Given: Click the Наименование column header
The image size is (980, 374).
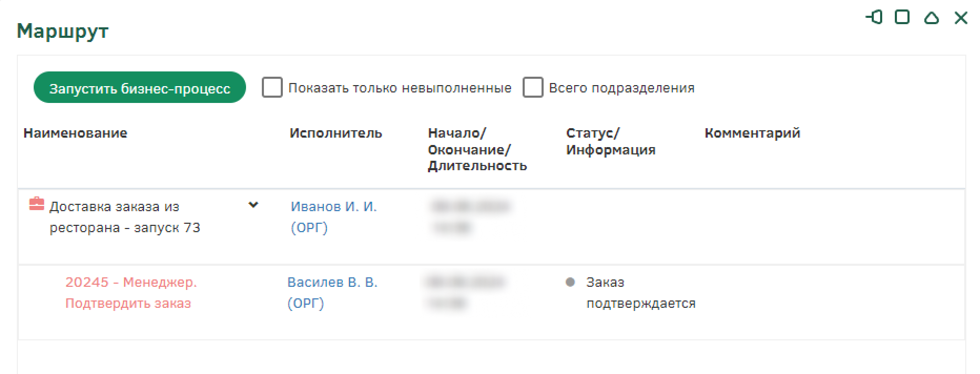Looking at the screenshot, I should pos(75,133).
